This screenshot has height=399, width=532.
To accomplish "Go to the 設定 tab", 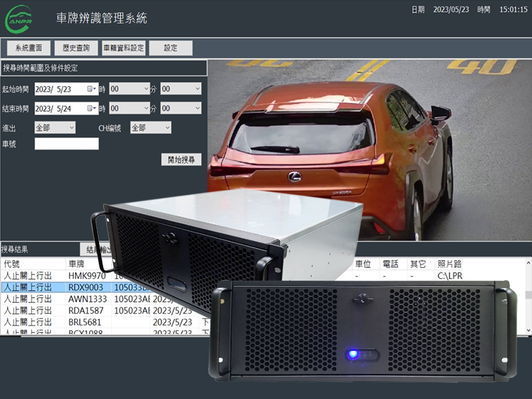I will (170, 48).
